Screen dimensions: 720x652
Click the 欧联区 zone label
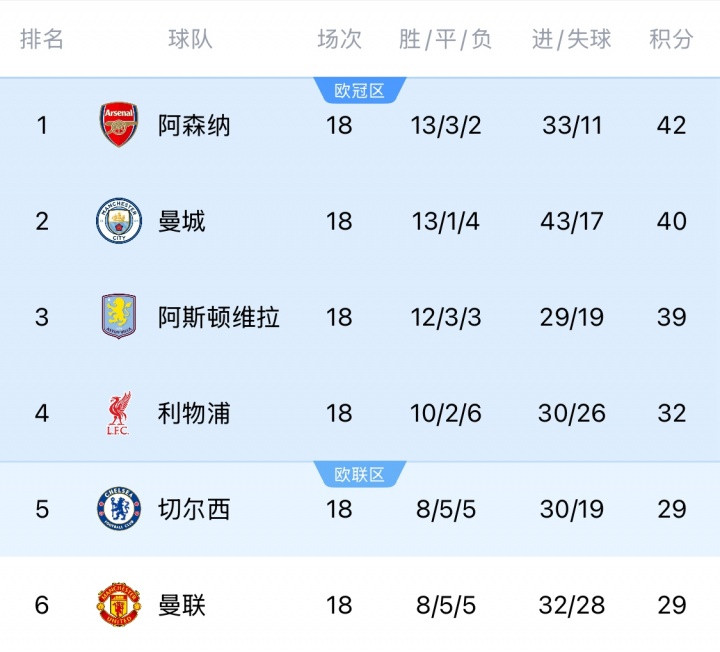[x=360, y=475]
